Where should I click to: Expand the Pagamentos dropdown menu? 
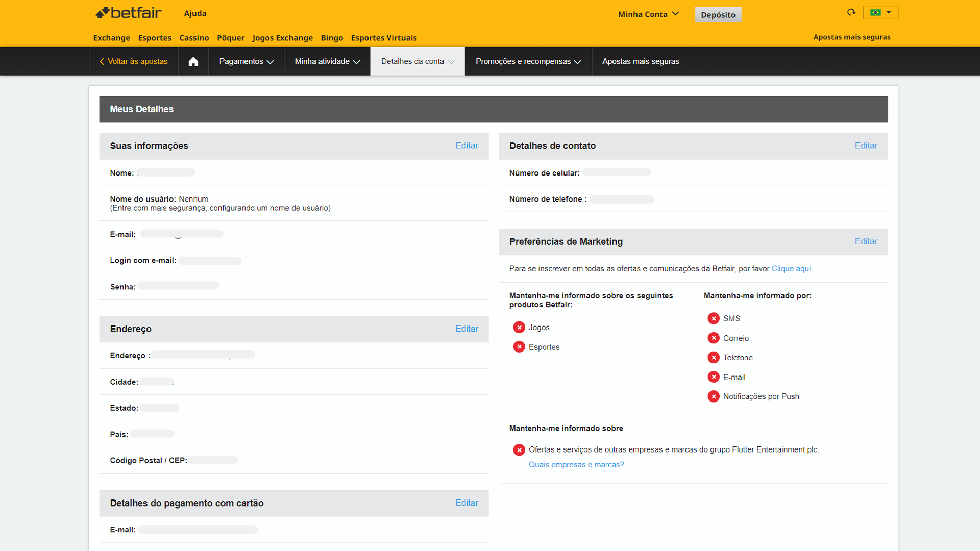tap(246, 61)
